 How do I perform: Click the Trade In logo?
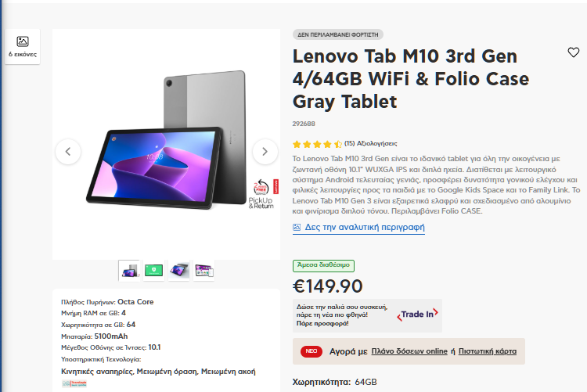(x=417, y=315)
